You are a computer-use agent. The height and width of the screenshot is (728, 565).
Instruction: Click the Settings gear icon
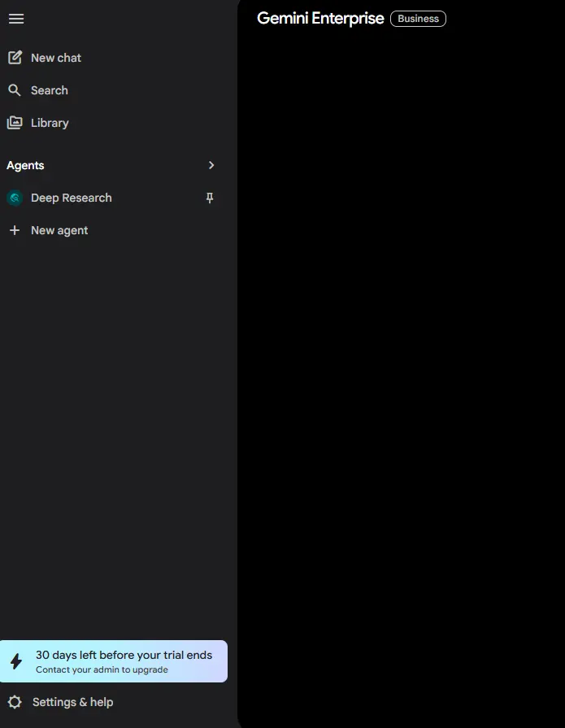coord(15,702)
